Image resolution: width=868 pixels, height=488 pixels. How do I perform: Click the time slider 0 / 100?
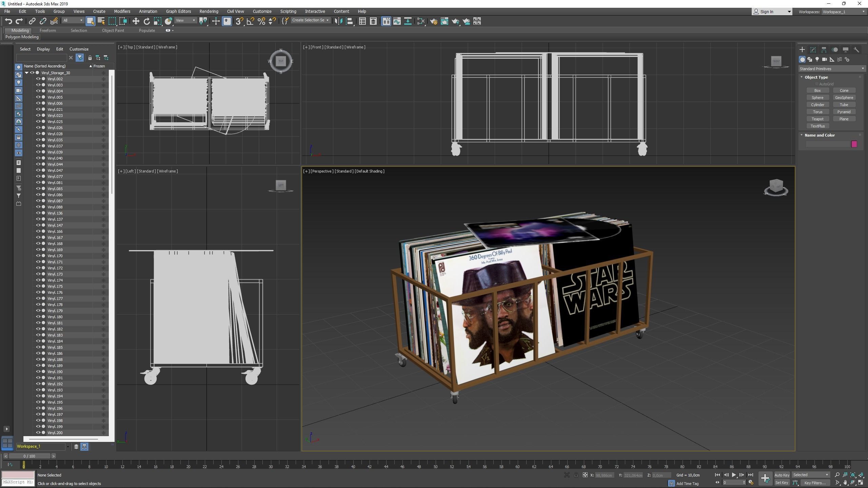(x=29, y=456)
